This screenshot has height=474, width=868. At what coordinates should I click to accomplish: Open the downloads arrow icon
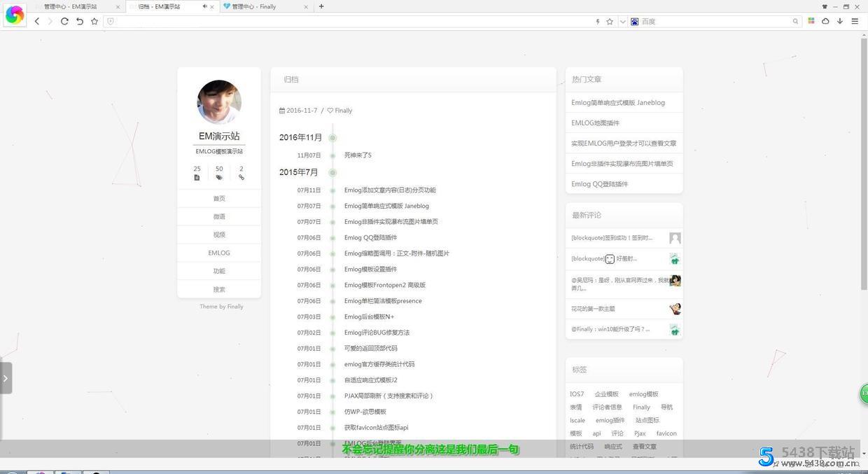point(840,21)
